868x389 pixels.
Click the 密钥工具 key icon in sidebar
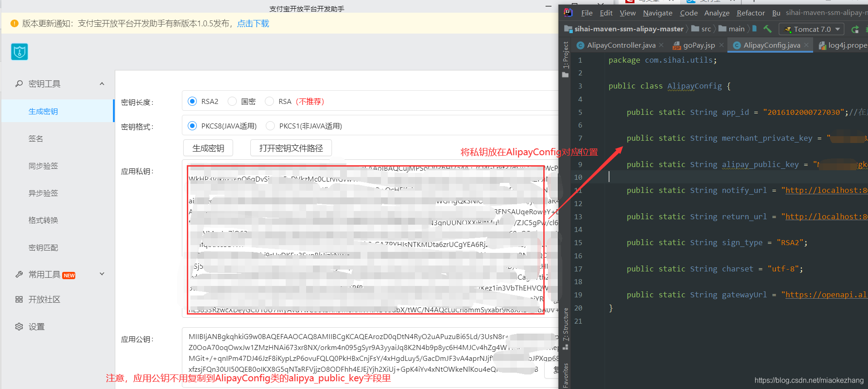click(x=19, y=84)
